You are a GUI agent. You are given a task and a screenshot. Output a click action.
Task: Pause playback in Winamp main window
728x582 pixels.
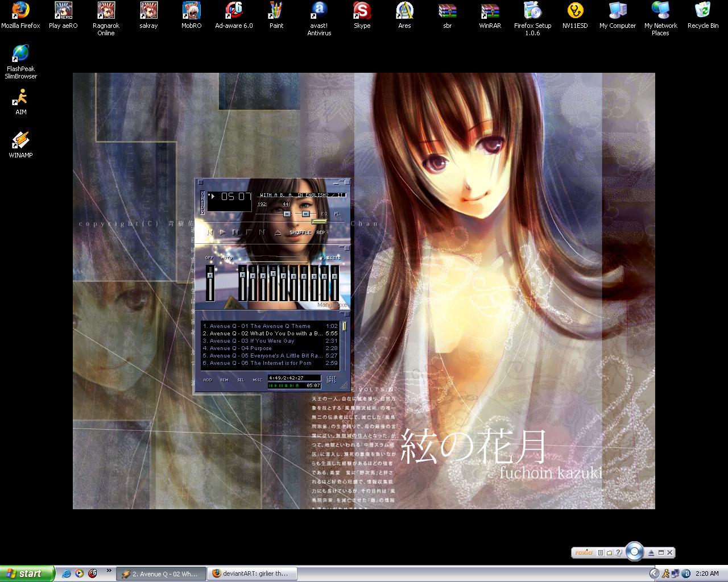[x=235, y=232]
